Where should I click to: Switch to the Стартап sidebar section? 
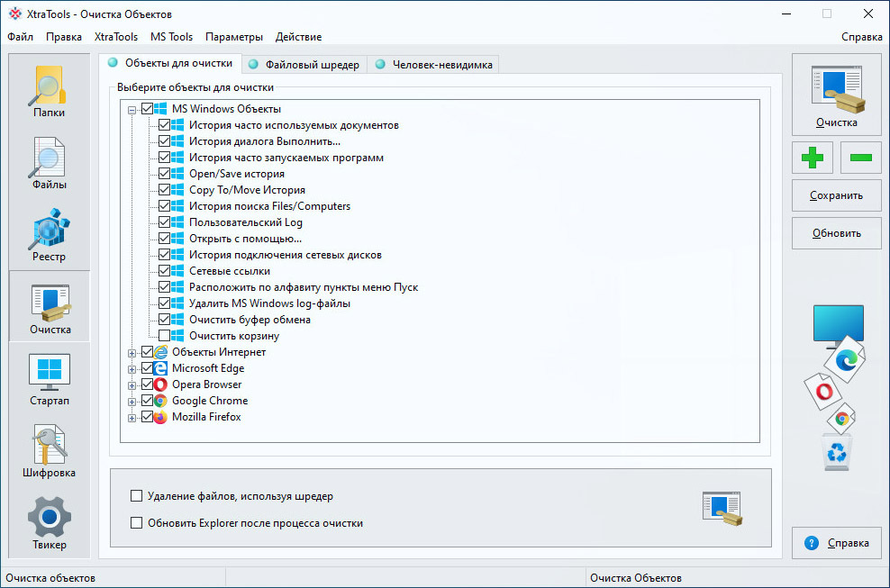[49, 378]
